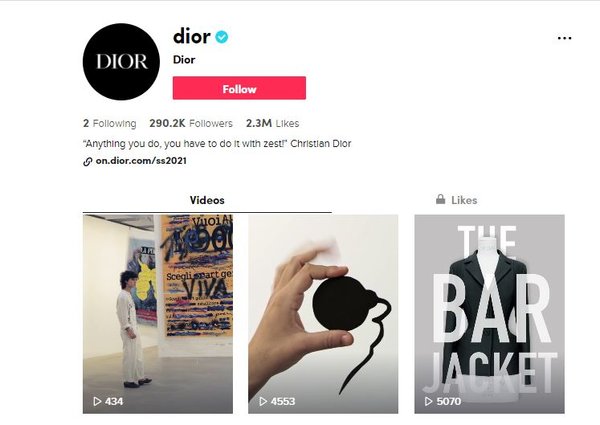Click the play icon beside 434 views

tap(97, 401)
